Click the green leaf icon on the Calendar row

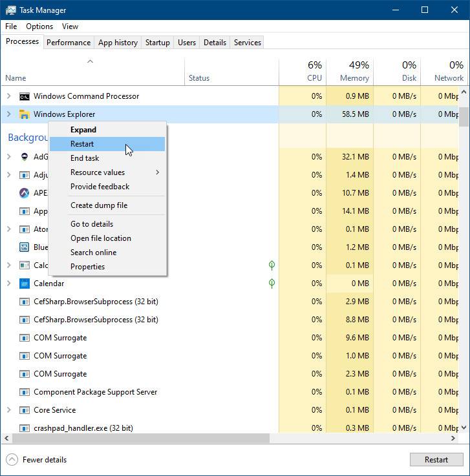pos(272,284)
